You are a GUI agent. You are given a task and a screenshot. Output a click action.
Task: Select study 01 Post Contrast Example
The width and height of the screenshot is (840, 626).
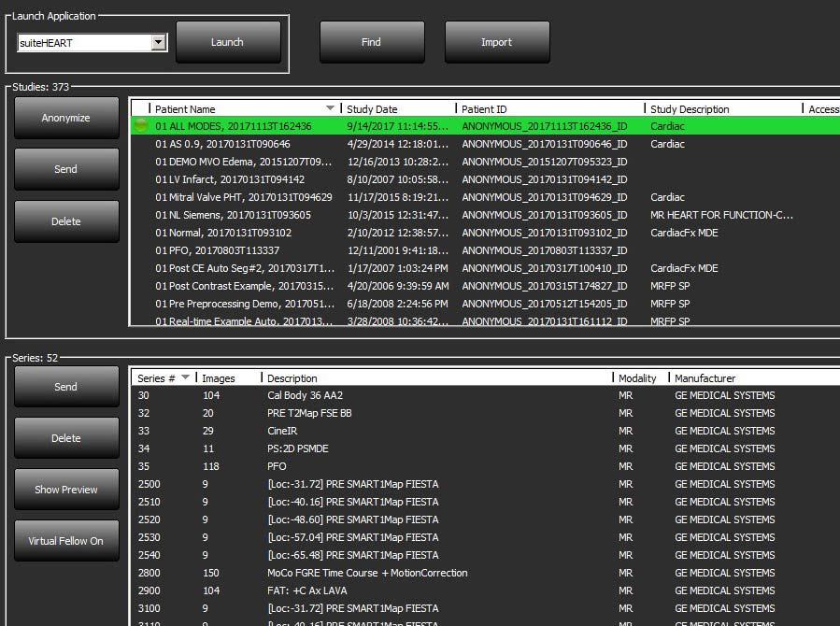coord(485,286)
